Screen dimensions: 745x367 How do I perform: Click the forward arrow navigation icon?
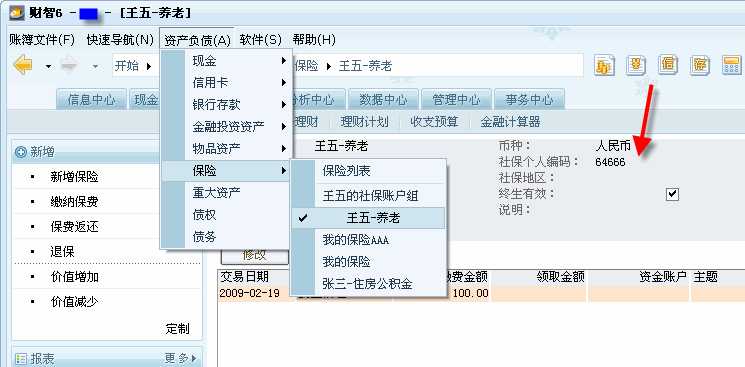point(69,66)
